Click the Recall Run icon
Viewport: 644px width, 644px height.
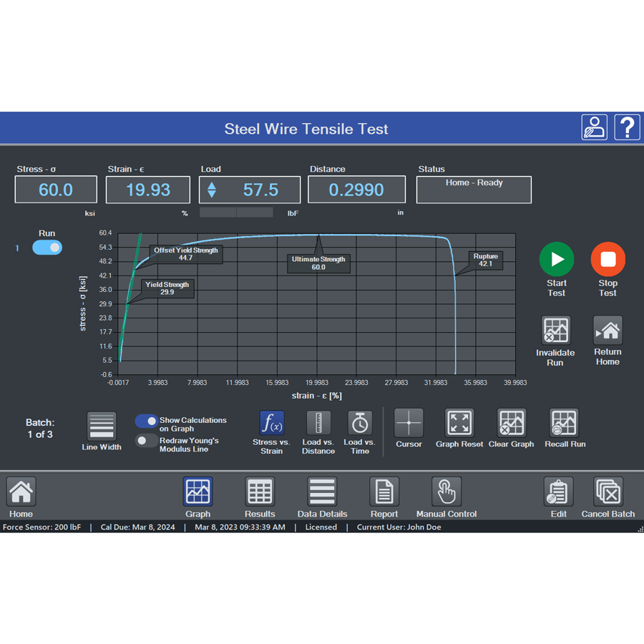coord(565,423)
